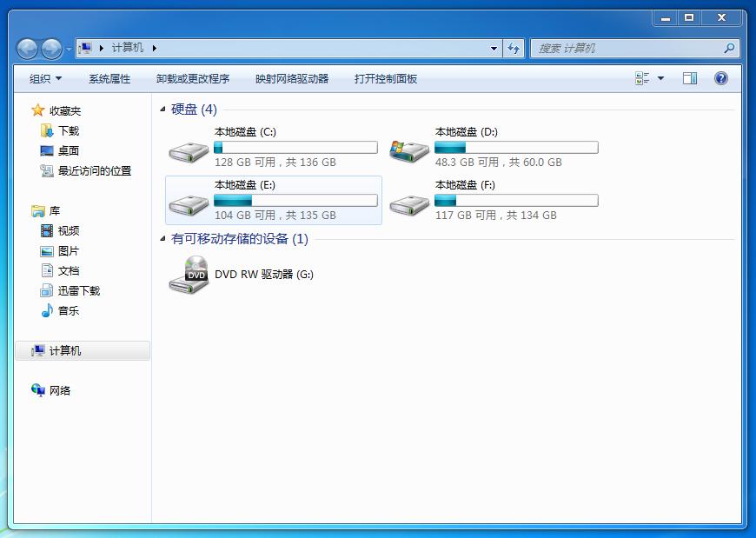
Task: Select 收藏夹 in navigation pane
Action: [65, 111]
